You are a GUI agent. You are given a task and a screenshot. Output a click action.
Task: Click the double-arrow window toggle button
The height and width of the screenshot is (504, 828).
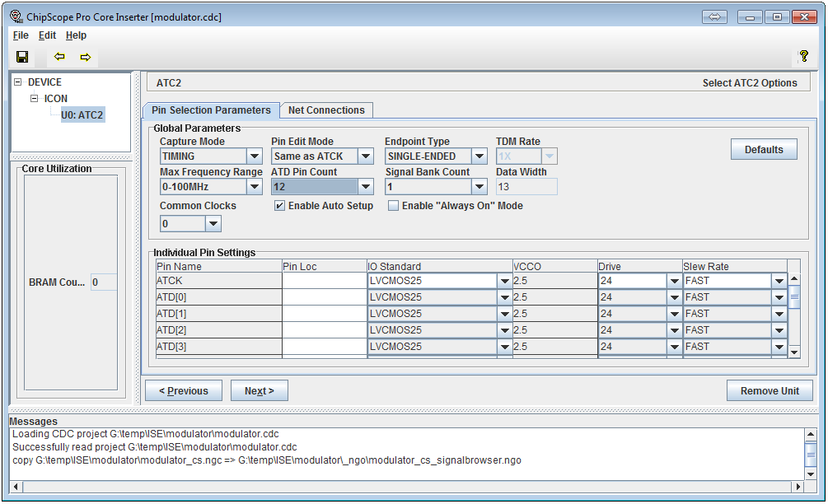point(714,17)
